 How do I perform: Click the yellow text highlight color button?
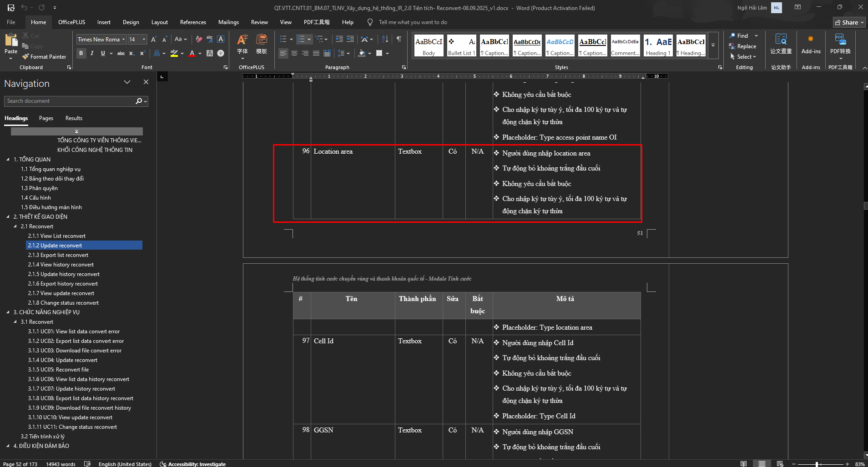tap(174, 53)
